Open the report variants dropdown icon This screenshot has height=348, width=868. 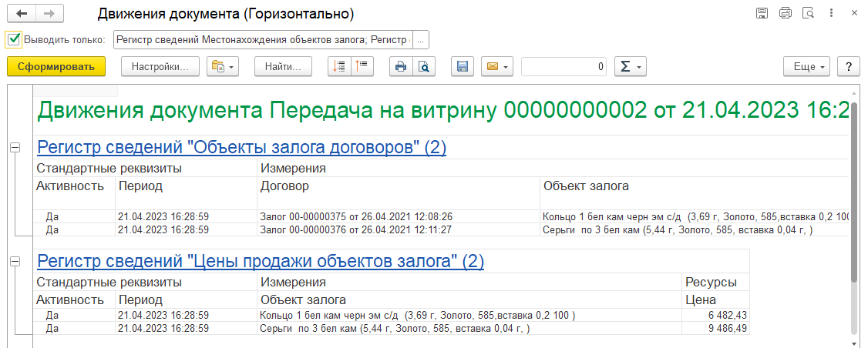pos(222,66)
